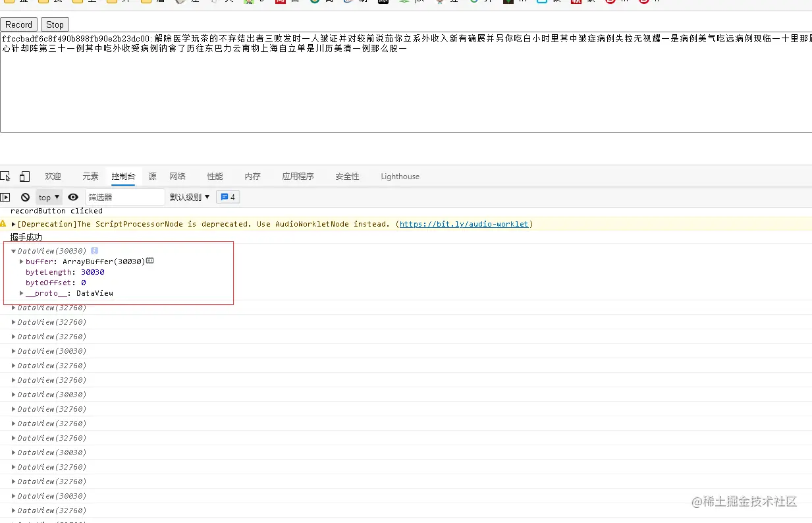The image size is (812, 523).
Task: Select the 安全性 tab
Action: 347,177
